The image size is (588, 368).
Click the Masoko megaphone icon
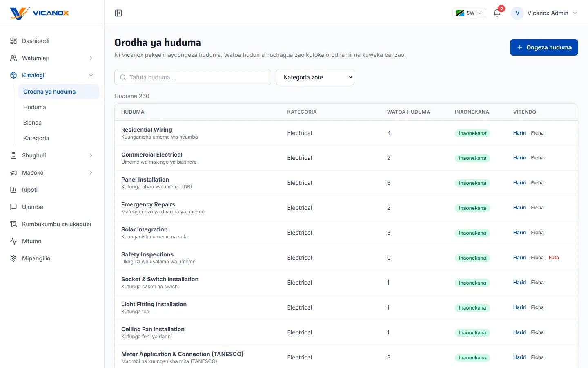pos(13,173)
